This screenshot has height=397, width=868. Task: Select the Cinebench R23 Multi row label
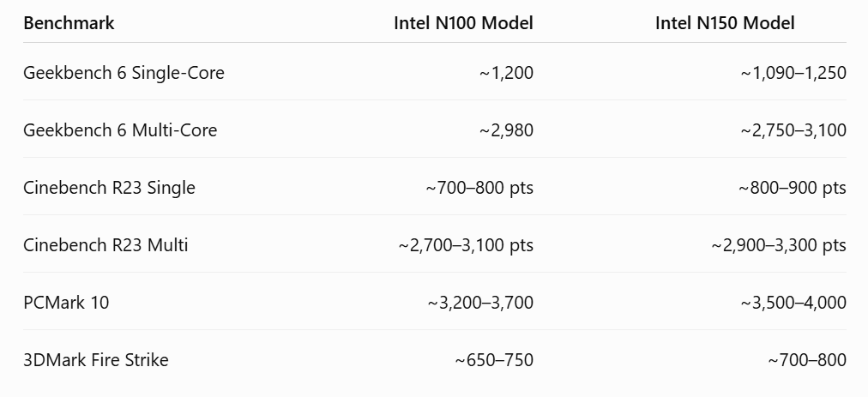pos(105,245)
